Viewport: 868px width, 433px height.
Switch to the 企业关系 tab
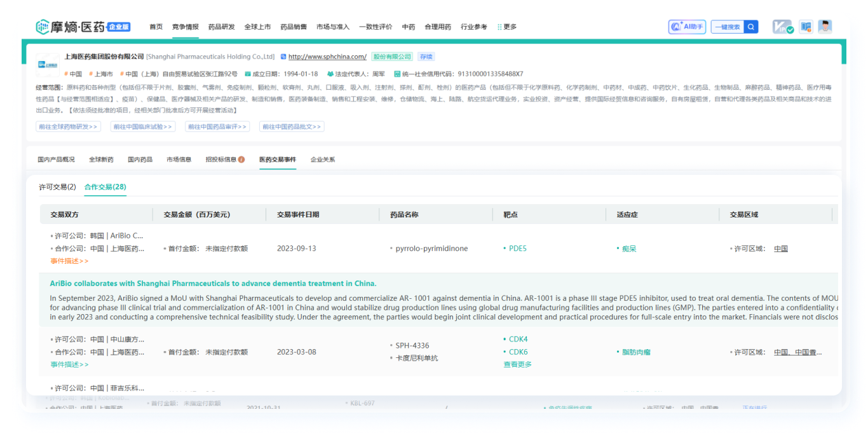[323, 160]
